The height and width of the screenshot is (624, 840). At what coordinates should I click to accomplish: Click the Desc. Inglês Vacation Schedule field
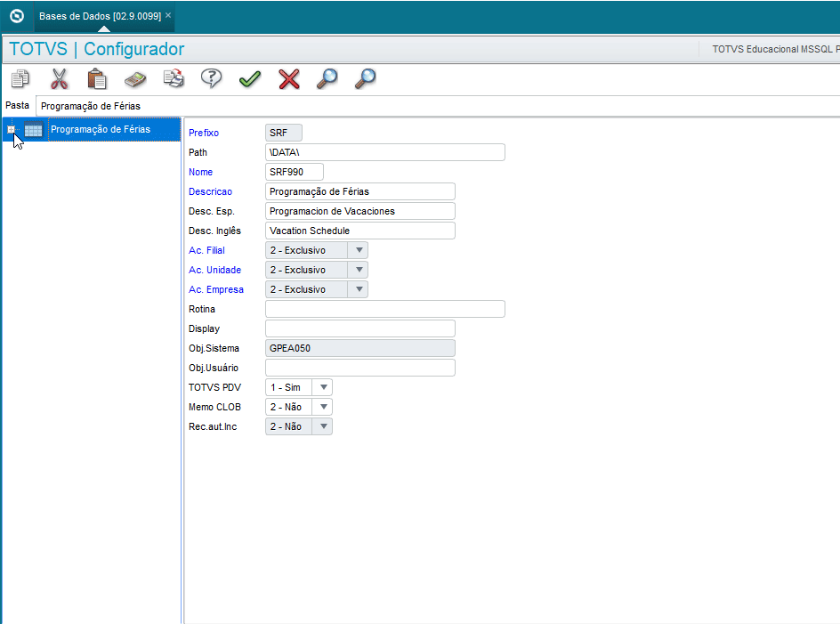pos(360,231)
